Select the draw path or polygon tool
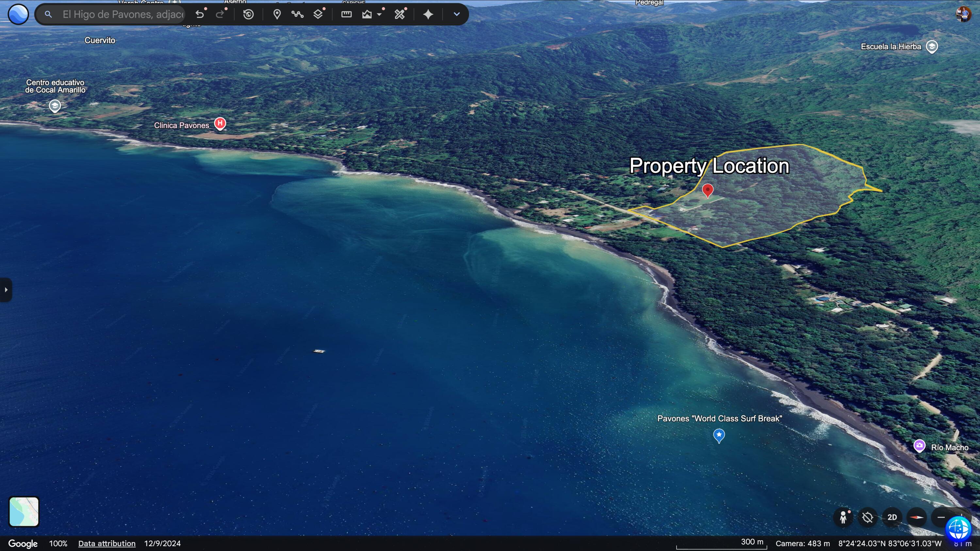Screen dimensions: 980x551 297,14
